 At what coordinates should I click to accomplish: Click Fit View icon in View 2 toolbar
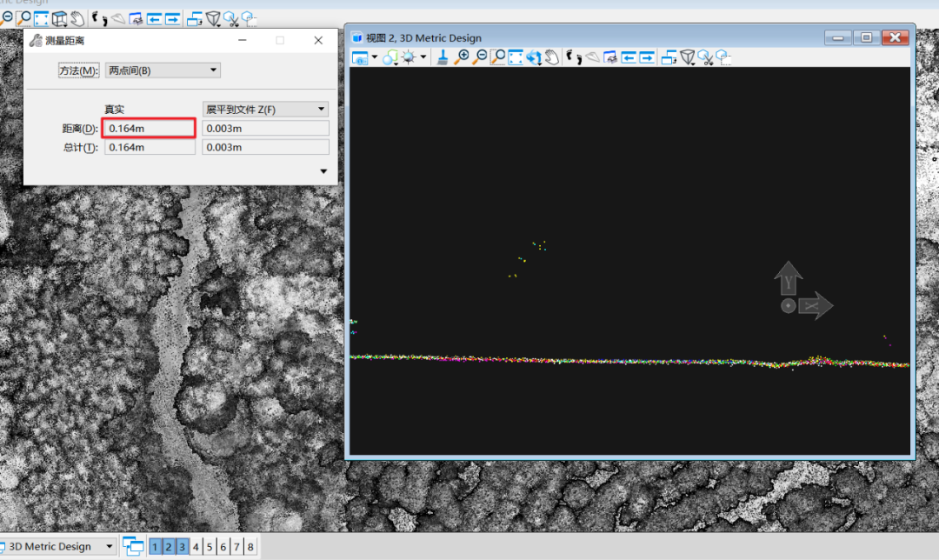pyautogui.click(x=515, y=57)
